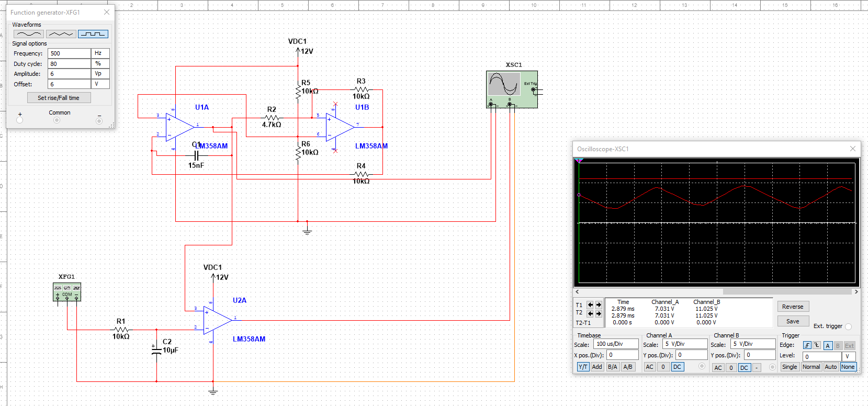This screenshot has width=868, height=406.
Task: Select the sine waveform button
Action: (28, 34)
